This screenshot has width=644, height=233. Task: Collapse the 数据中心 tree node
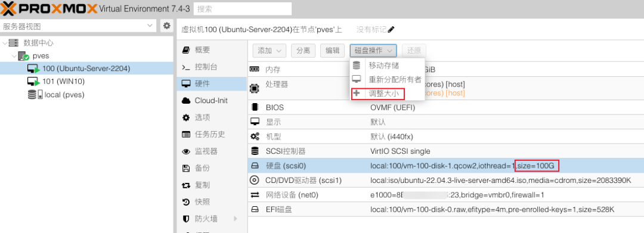pos(5,43)
